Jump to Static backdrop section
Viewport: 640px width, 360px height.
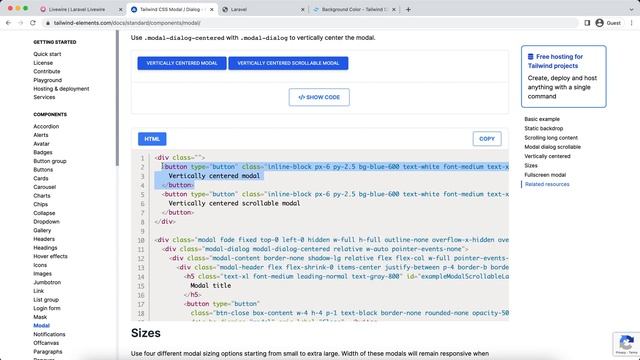pyautogui.click(x=543, y=128)
